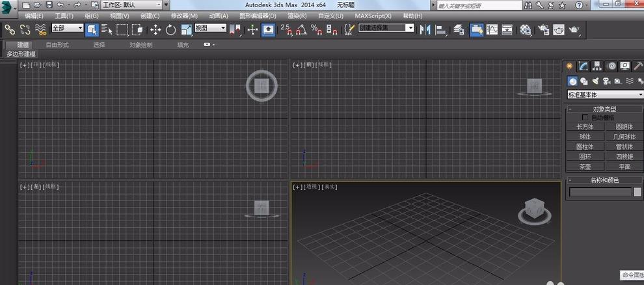Open the Select by Name list tool
Viewport: 644px width, 285px height.
click(107, 29)
